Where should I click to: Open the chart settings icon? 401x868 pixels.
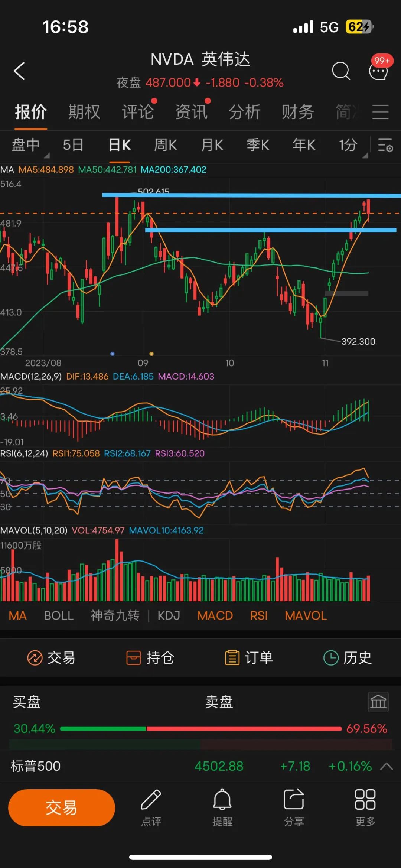(x=385, y=145)
